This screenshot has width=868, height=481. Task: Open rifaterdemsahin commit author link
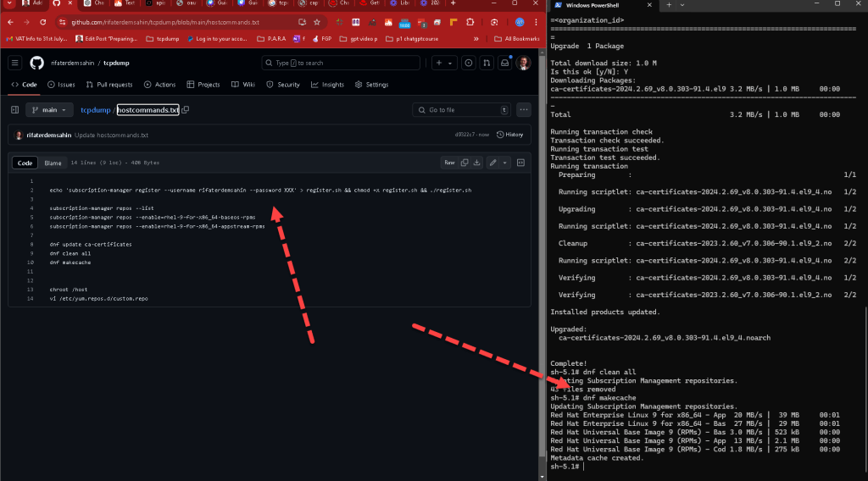[48, 135]
